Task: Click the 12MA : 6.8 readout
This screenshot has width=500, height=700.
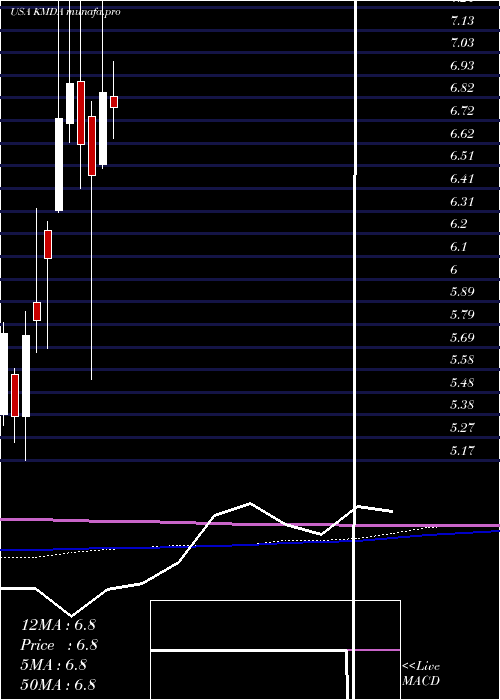Action: pos(58,625)
